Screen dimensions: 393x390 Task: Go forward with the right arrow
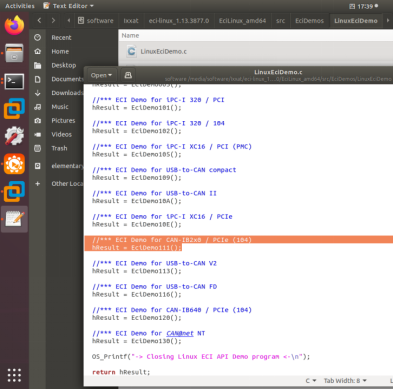(53, 21)
